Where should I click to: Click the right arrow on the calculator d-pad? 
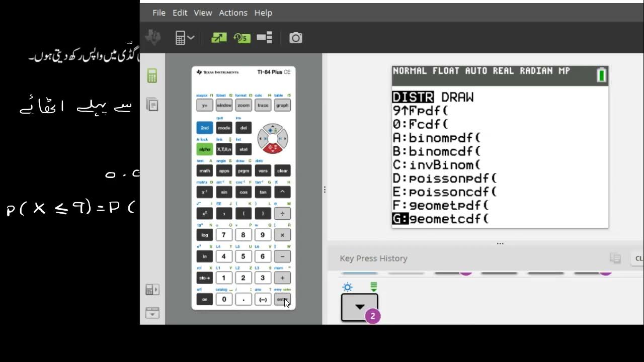tap(282, 138)
